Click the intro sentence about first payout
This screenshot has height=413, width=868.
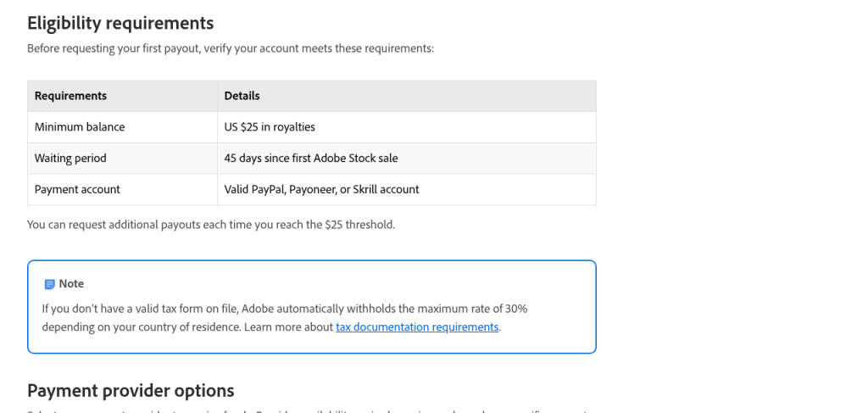click(x=231, y=48)
